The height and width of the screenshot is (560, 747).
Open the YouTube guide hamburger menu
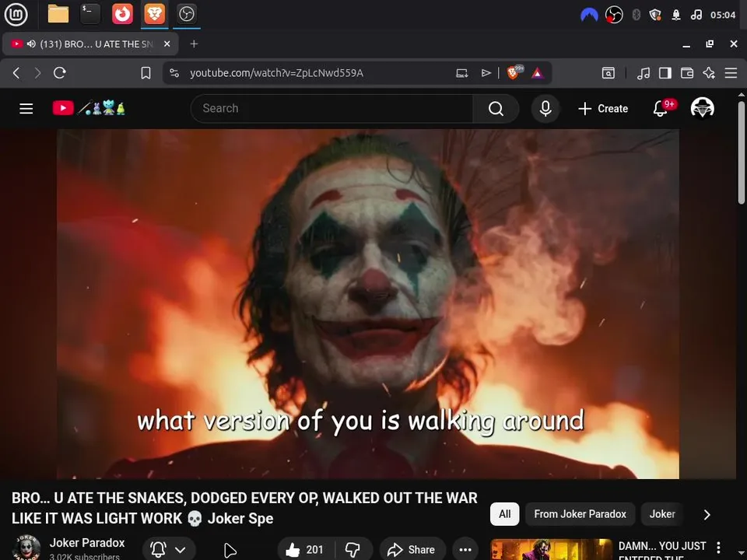click(x=26, y=109)
